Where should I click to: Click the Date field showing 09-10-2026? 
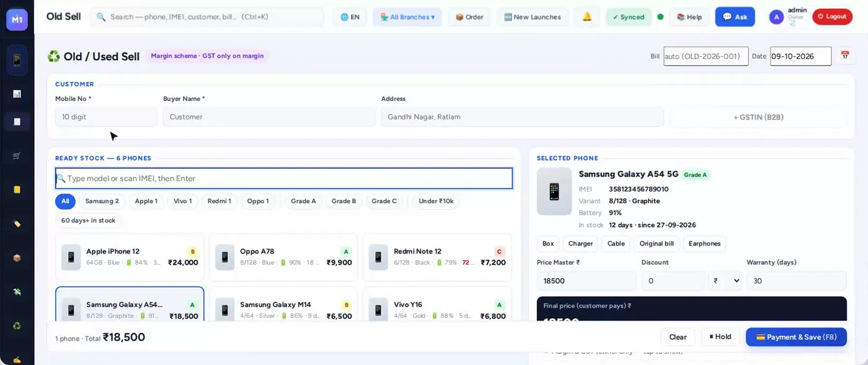pyautogui.click(x=800, y=56)
